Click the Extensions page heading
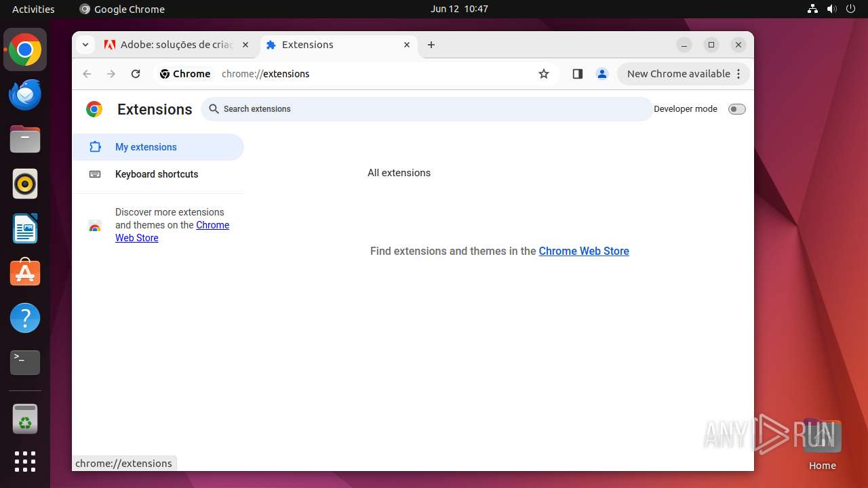The height and width of the screenshot is (488, 868). pos(155,109)
